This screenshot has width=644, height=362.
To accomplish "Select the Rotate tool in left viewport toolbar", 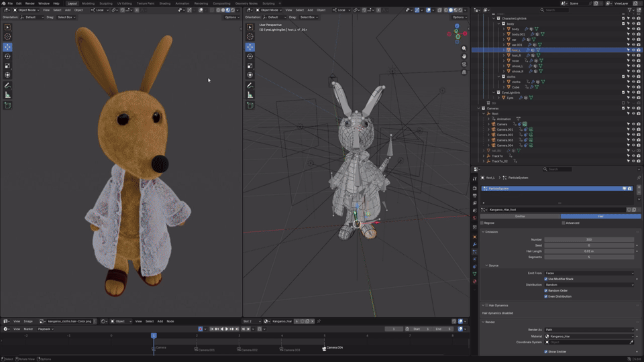I will 7,56.
